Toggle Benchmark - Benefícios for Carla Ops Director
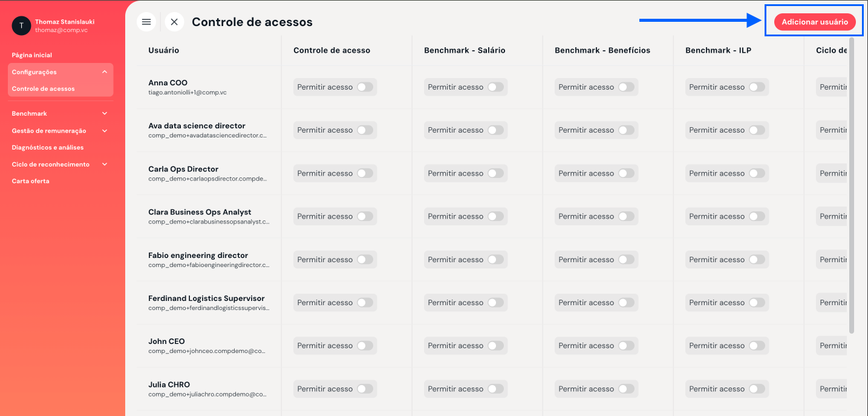Viewport: 868px width, 416px height. click(x=626, y=173)
